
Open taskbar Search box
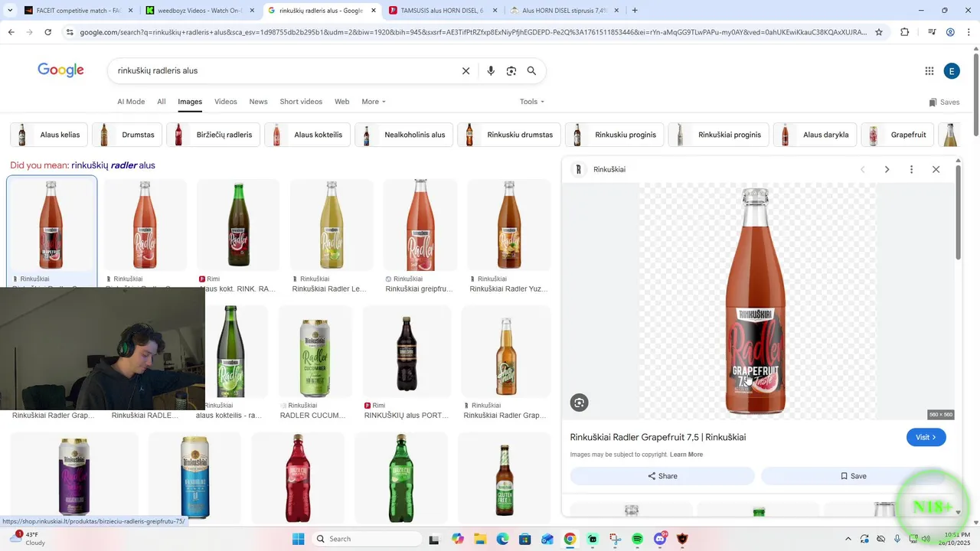tap(366, 539)
